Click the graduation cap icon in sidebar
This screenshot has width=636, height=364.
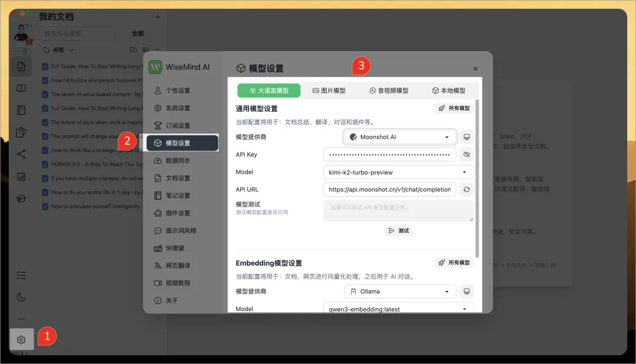(x=21, y=198)
